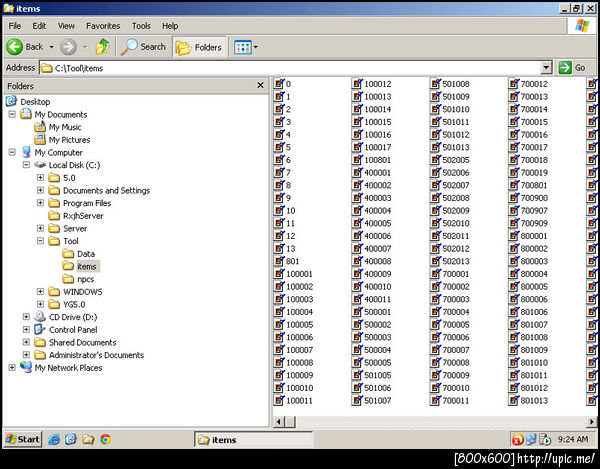Select file 801013 icon
The height and width of the screenshot is (469, 600).
(x=514, y=400)
